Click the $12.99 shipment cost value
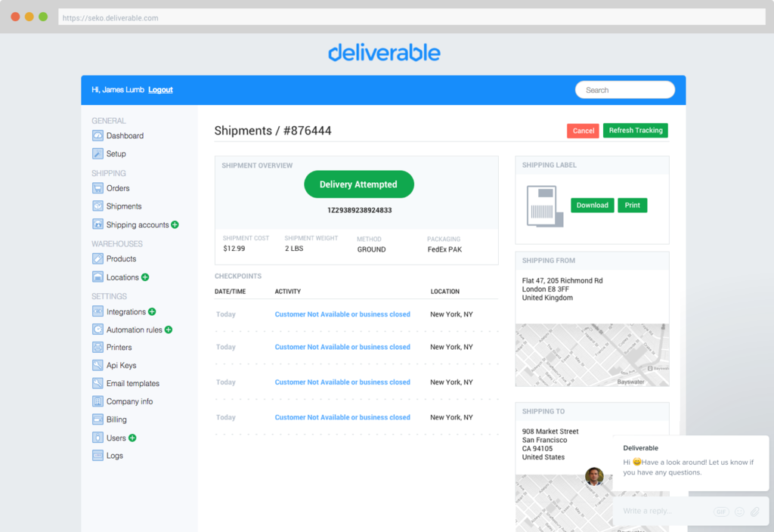774x532 pixels. pyautogui.click(x=234, y=248)
